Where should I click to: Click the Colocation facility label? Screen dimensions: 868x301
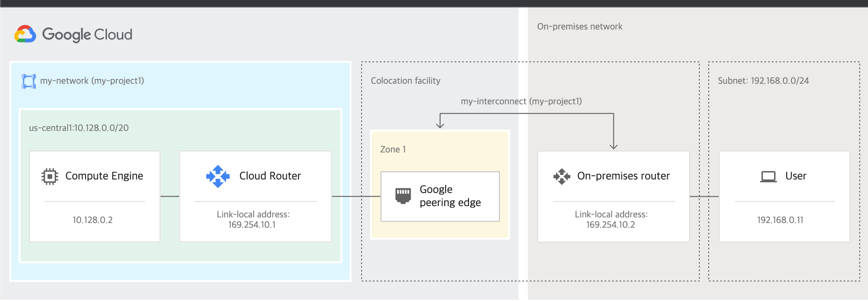[x=406, y=81]
